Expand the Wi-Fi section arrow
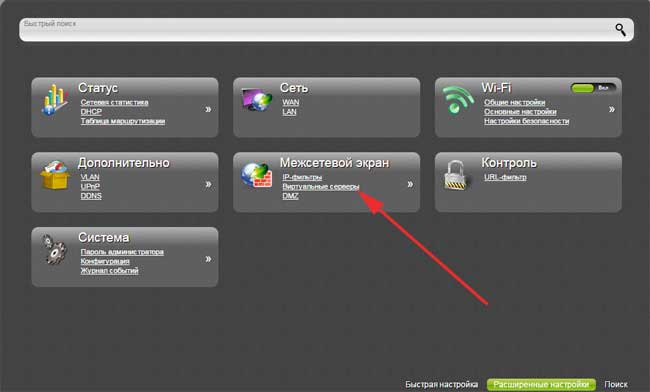Image resolution: width=650 pixels, height=392 pixels. point(611,109)
